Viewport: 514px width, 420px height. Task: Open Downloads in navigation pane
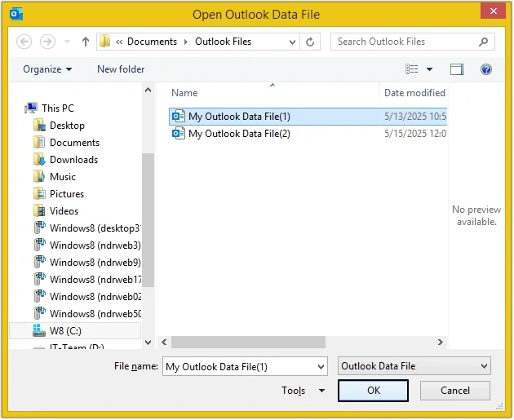click(x=73, y=160)
